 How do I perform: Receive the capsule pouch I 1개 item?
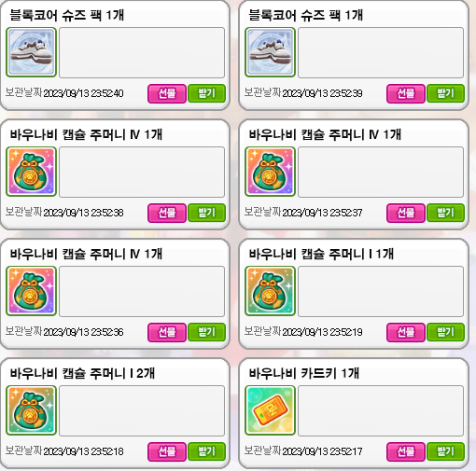445,332
